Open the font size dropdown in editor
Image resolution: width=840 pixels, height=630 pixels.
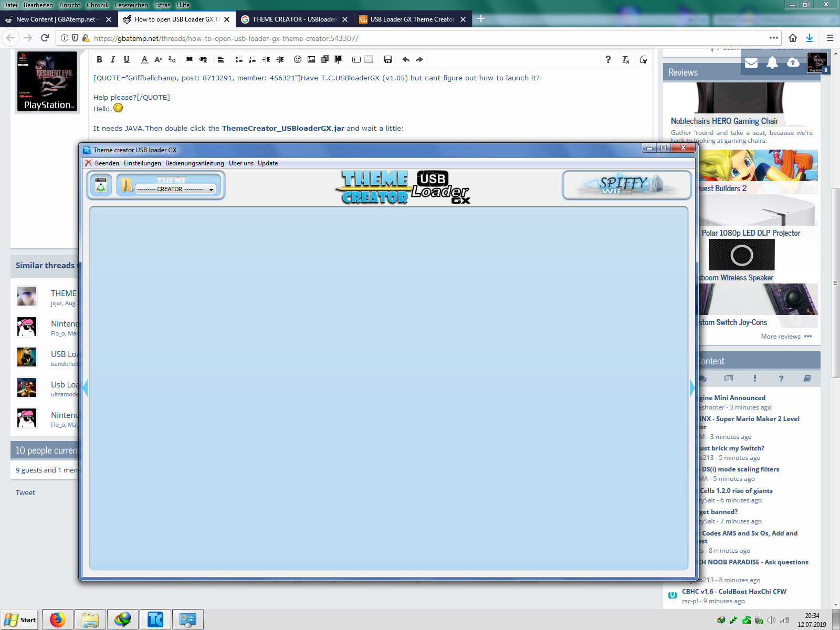click(158, 59)
